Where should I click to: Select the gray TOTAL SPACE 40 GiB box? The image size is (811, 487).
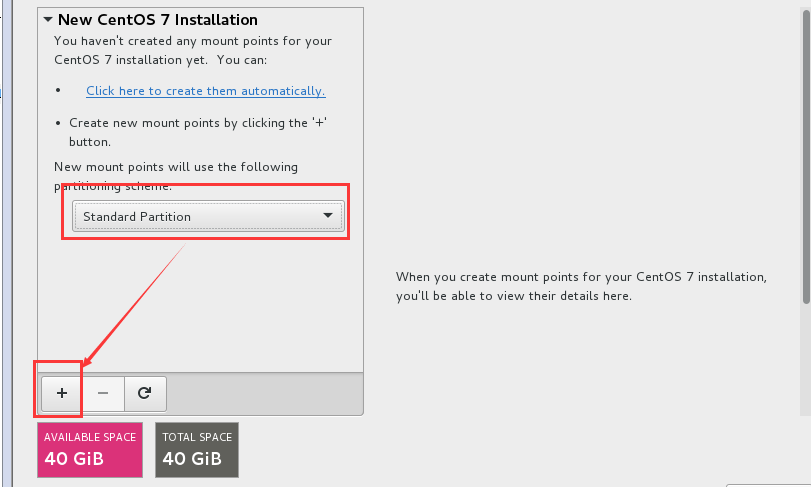click(x=197, y=450)
